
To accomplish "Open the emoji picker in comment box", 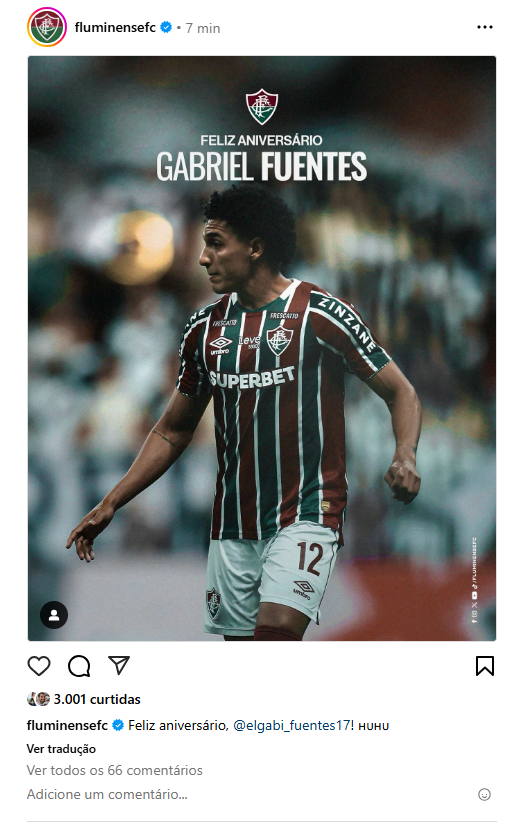I will coord(484,794).
